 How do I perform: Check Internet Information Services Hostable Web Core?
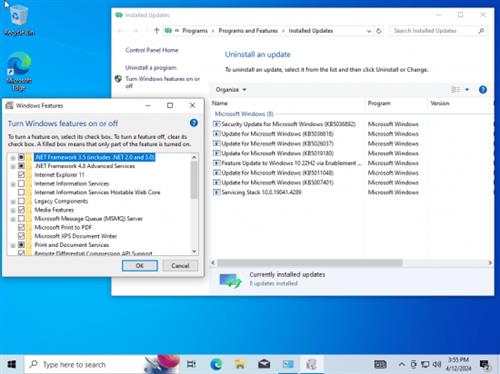click(21, 192)
